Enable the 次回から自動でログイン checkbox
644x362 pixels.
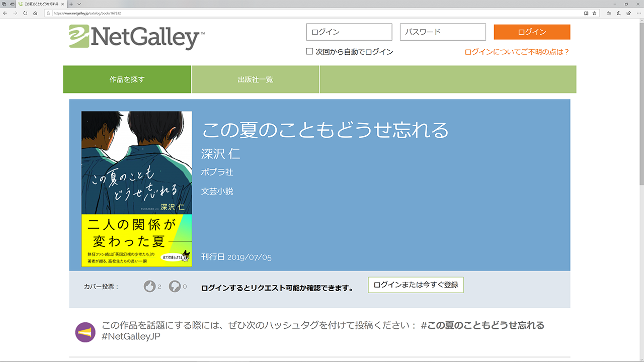click(309, 51)
